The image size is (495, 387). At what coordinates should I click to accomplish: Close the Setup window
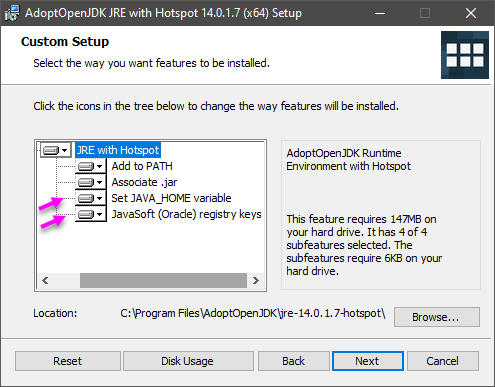[471, 13]
